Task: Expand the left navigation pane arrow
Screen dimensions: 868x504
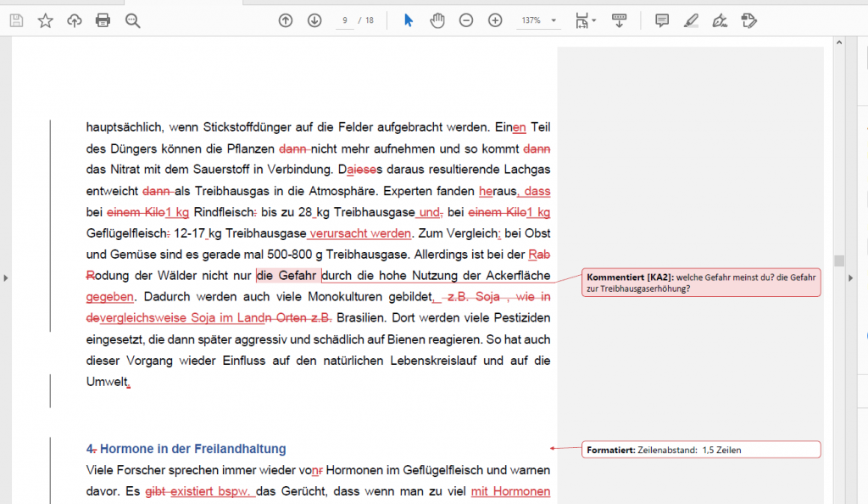Action: click(5, 277)
